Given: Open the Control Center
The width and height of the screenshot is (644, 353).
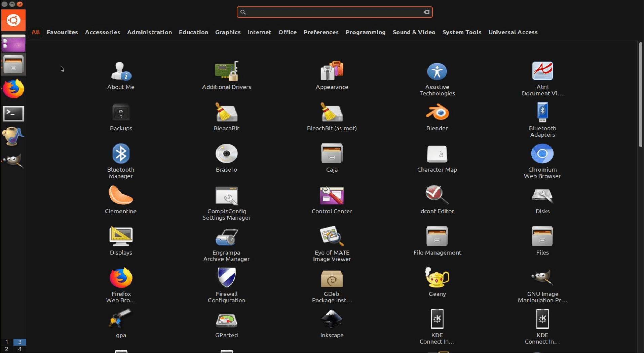Looking at the screenshot, I should [332, 200].
